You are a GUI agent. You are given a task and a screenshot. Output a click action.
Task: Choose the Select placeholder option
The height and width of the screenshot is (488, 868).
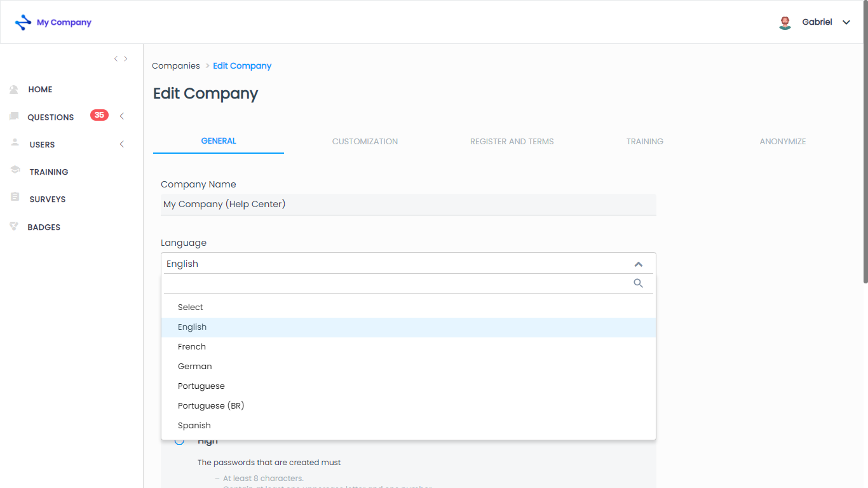coord(409,308)
